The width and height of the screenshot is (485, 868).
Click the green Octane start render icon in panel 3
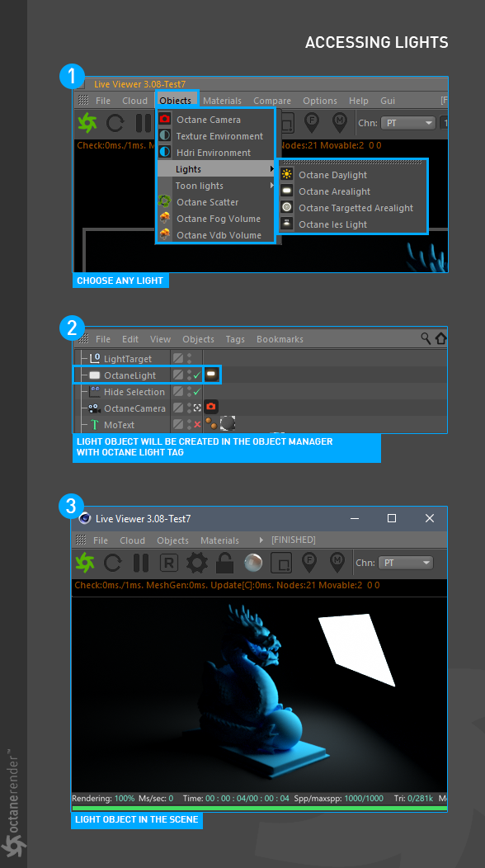[x=85, y=563]
